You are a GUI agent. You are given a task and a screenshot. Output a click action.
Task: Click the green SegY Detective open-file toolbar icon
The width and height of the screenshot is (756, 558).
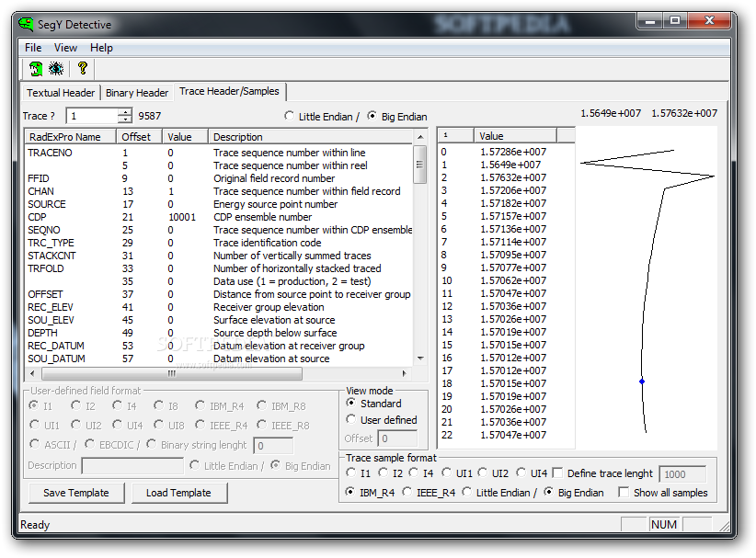[36, 68]
